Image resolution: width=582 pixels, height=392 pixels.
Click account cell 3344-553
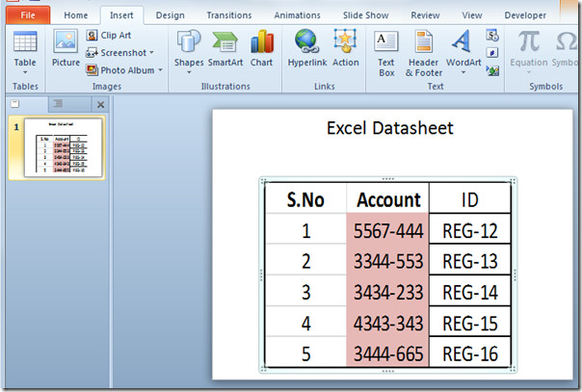[x=388, y=260]
